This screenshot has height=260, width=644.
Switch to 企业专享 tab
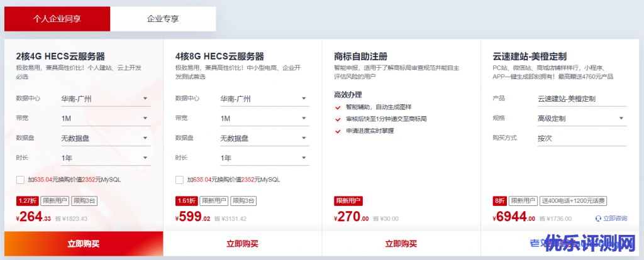[163, 19]
